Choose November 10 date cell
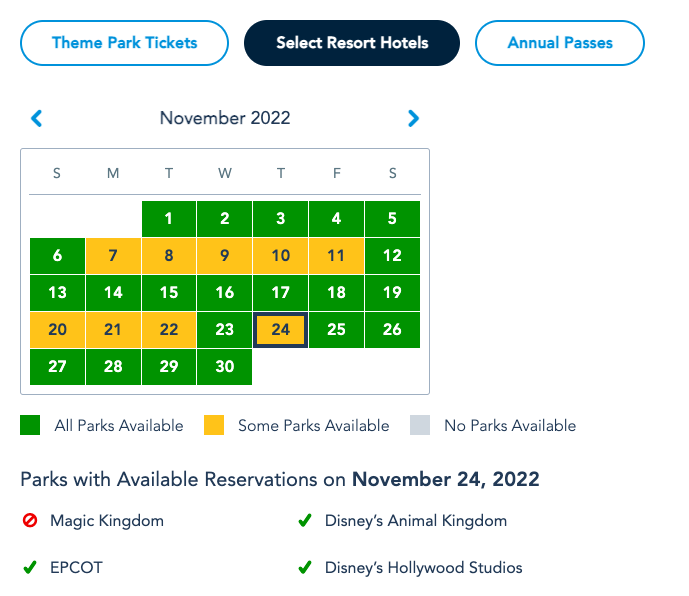 [x=281, y=256]
